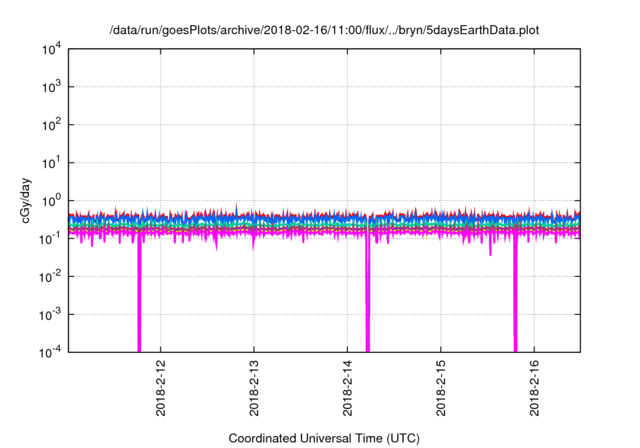This screenshot has width=640, height=448.
Task: Select the 10^0 y-axis label
Action: (x=52, y=201)
